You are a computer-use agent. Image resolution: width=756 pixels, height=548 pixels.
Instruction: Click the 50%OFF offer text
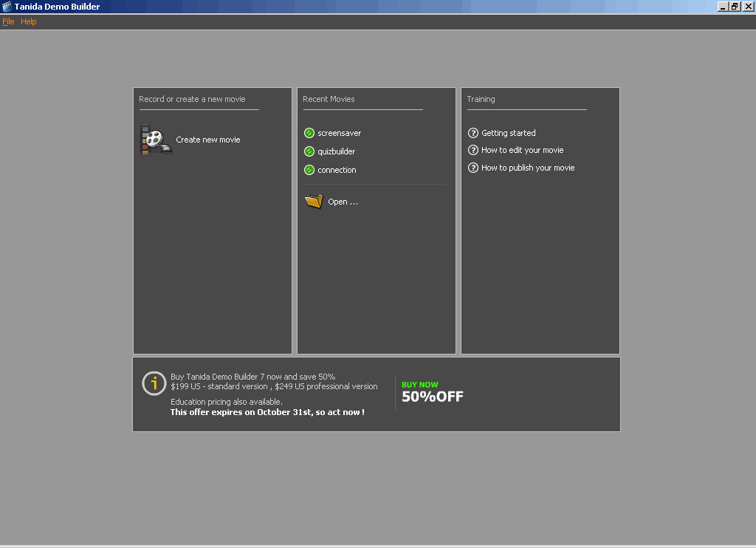(x=432, y=397)
